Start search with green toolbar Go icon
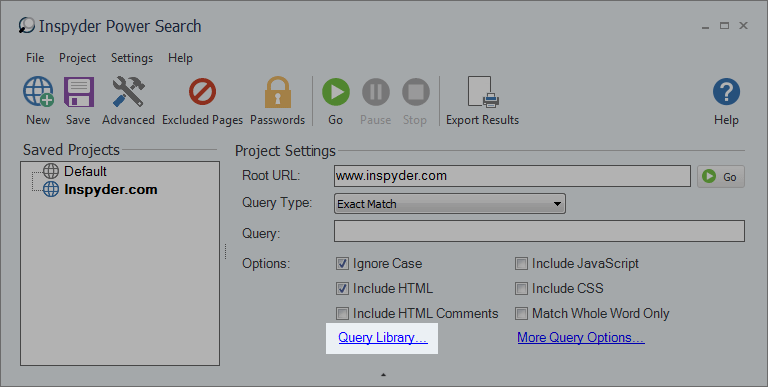Viewport: 768px width, 387px height. point(336,92)
